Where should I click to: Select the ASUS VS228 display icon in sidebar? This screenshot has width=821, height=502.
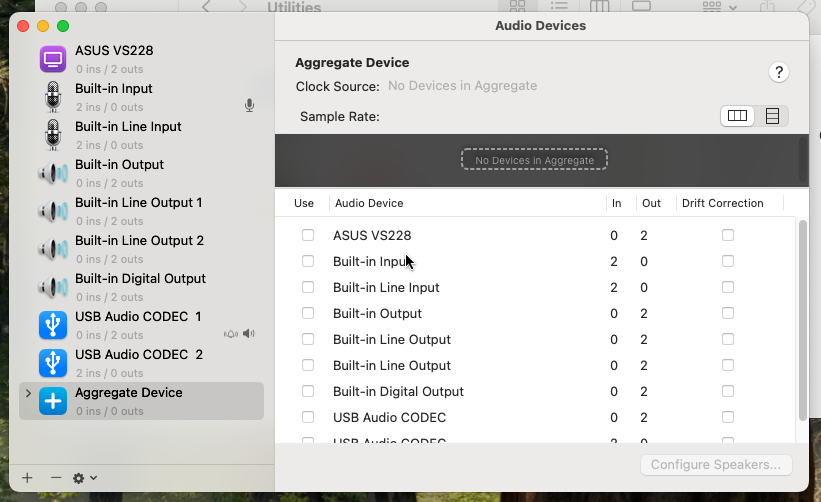click(53, 59)
